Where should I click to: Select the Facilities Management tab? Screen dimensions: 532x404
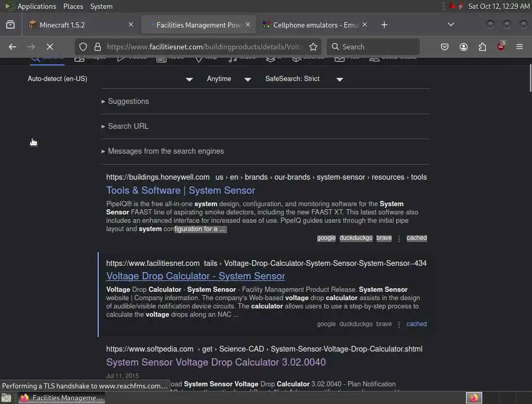(x=198, y=25)
